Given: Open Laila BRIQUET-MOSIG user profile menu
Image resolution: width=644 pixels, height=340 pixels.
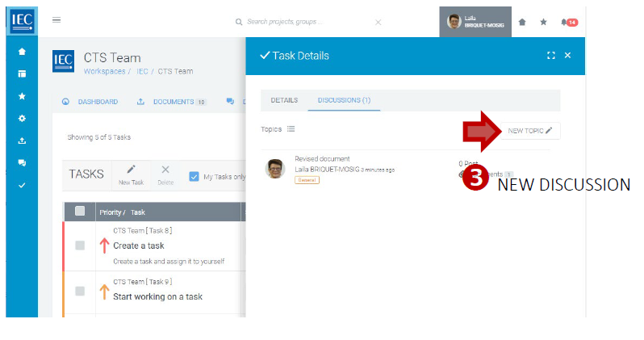Looking at the screenshot, I should coord(475,22).
